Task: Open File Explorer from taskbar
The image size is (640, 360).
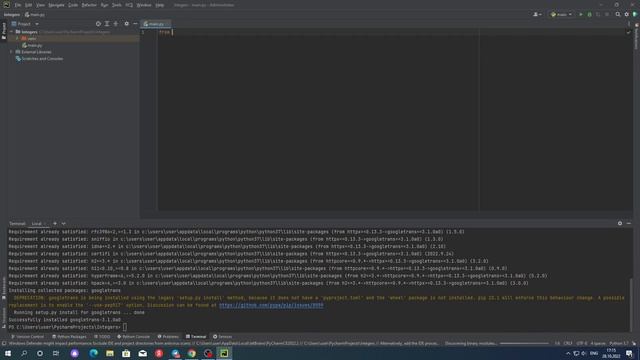Action: pyautogui.click(x=110, y=353)
